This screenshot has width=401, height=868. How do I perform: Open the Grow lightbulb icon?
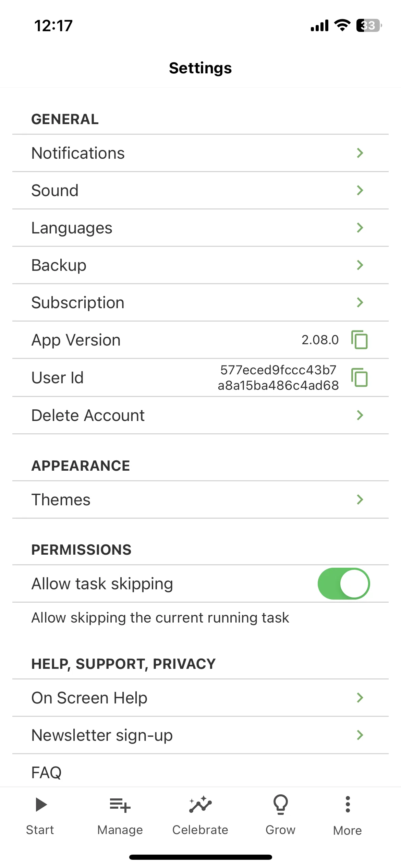280,804
